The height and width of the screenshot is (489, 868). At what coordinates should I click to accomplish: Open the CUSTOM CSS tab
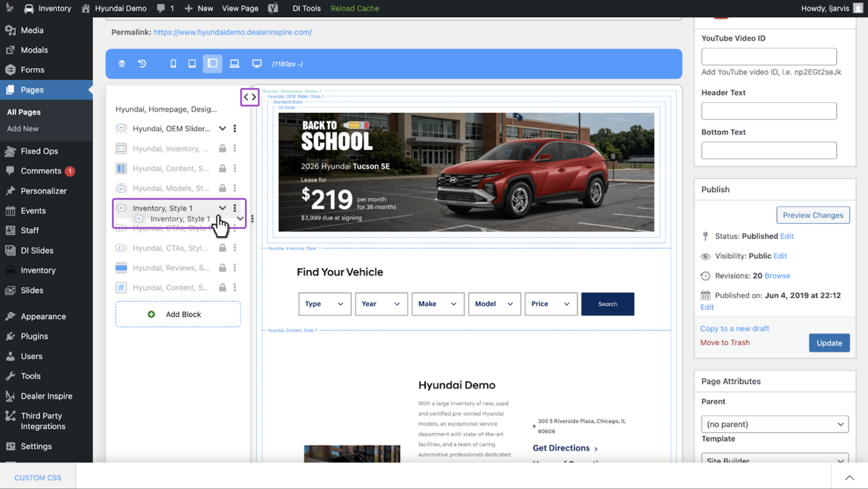(x=38, y=478)
